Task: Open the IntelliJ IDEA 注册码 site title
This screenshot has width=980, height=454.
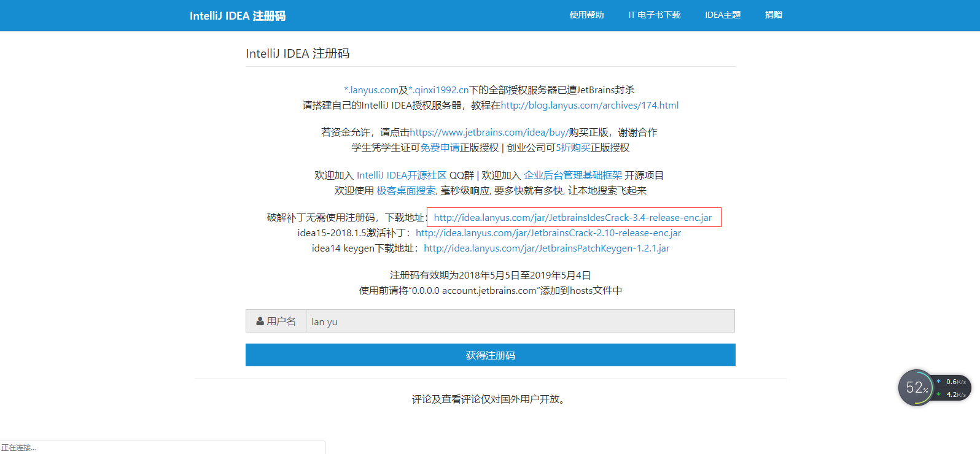Action: coord(238,16)
